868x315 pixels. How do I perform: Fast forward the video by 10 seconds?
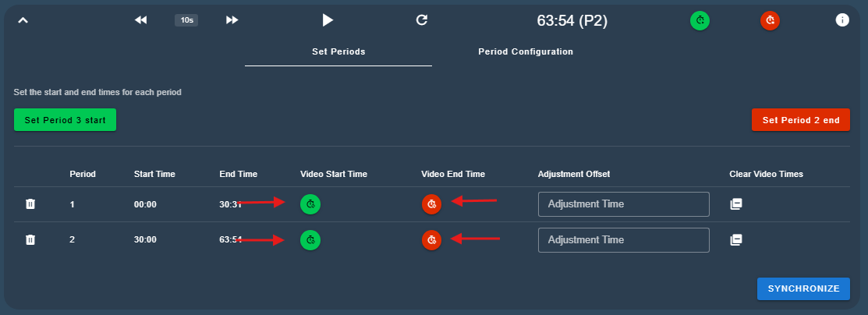click(x=232, y=20)
